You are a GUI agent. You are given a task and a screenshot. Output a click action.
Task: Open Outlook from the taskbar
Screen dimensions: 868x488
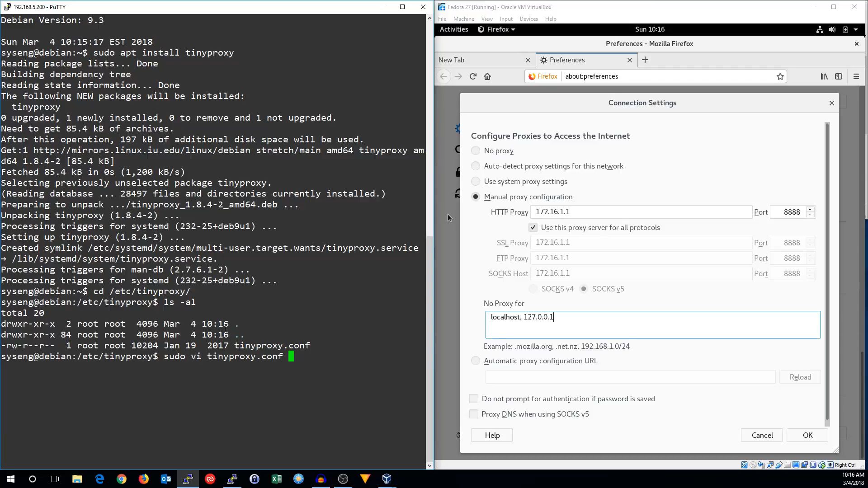click(166, 479)
